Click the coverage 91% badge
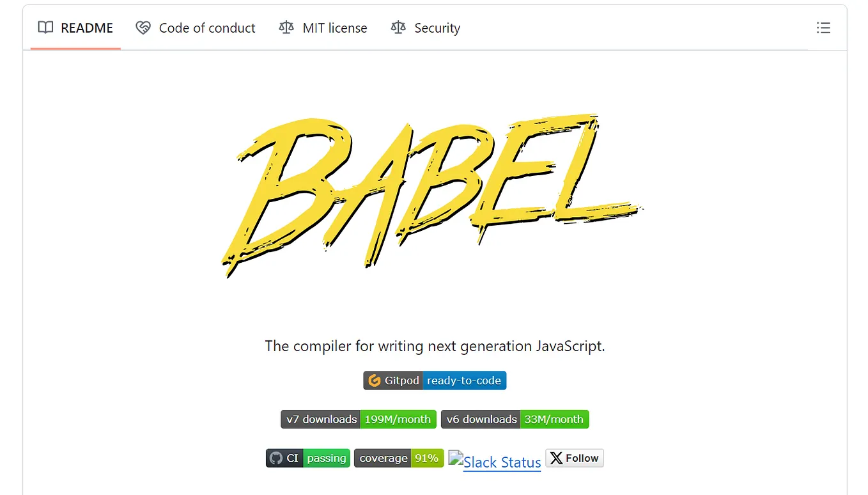The height and width of the screenshot is (495, 868). tap(399, 458)
